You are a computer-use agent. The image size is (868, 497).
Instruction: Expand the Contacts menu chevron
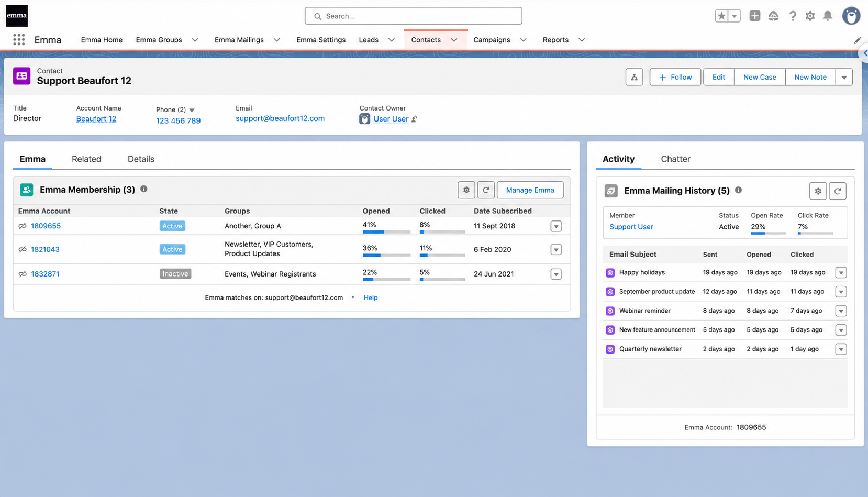click(x=454, y=40)
